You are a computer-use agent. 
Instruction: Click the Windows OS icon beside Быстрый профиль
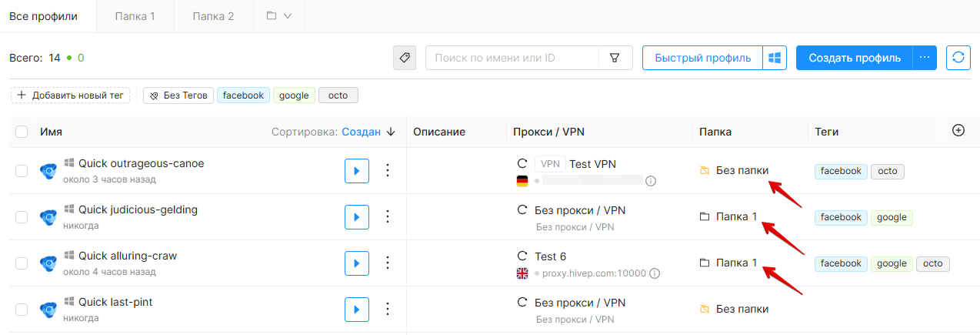[775, 58]
